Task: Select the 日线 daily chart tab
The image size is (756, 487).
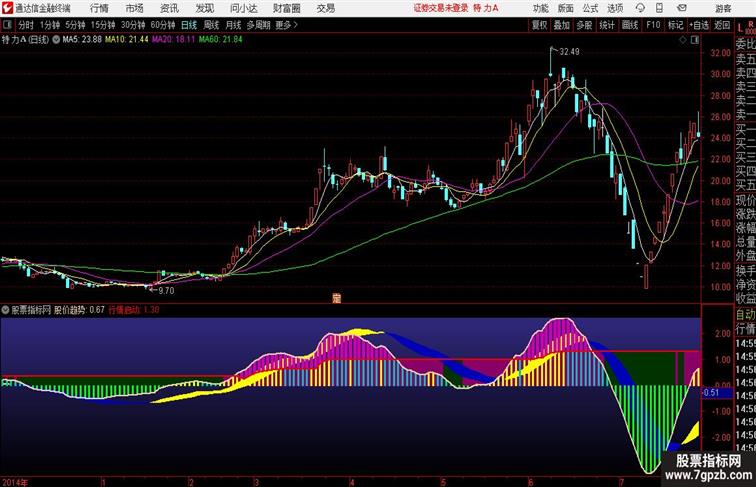Action: tap(189, 25)
